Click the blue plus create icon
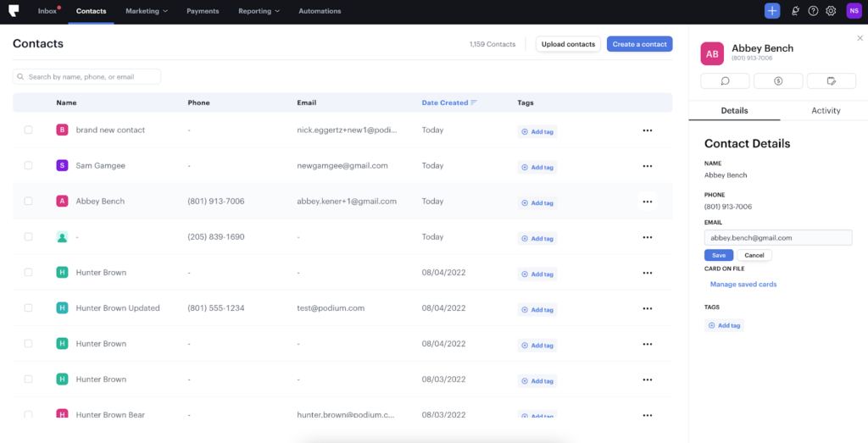 pyautogui.click(x=771, y=11)
